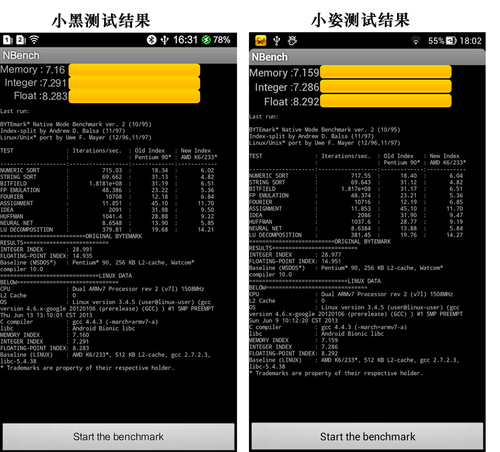Select STRING SORT row label on left phone

[x=18, y=177]
